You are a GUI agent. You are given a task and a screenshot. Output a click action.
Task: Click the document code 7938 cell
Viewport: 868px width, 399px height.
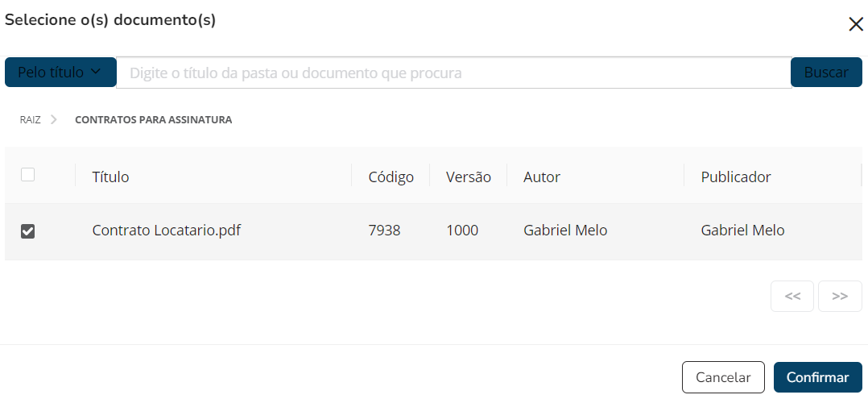click(384, 231)
